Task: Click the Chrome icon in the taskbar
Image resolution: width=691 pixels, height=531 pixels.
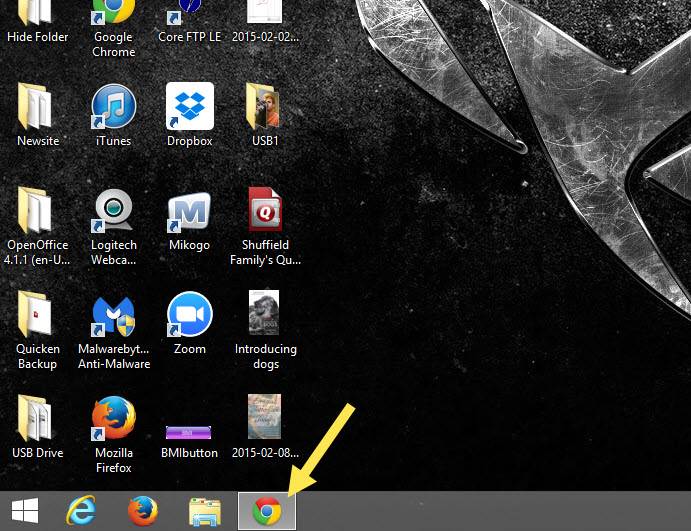Action: [x=266, y=512]
